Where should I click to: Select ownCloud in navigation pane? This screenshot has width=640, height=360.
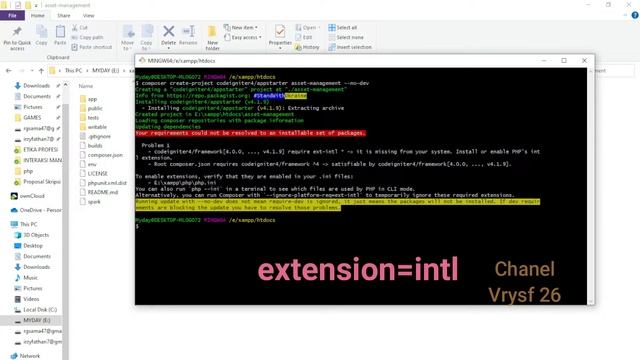[28, 196]
